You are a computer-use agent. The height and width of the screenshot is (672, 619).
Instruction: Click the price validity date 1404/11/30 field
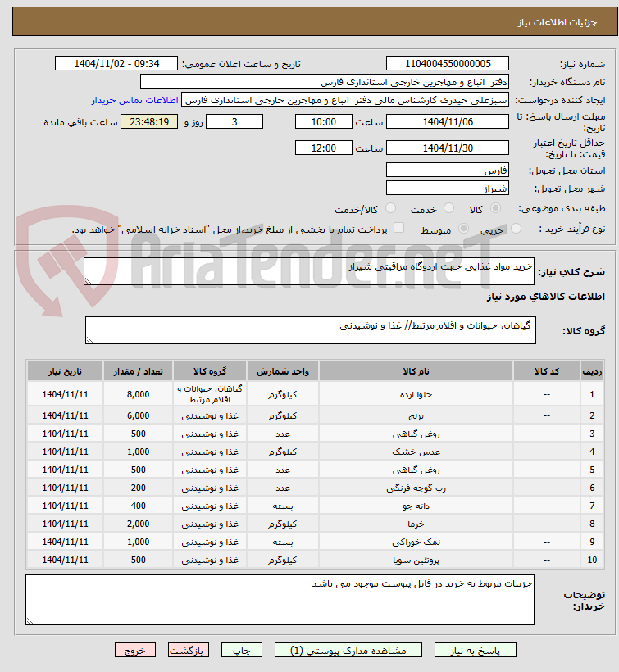click(448, 148)
